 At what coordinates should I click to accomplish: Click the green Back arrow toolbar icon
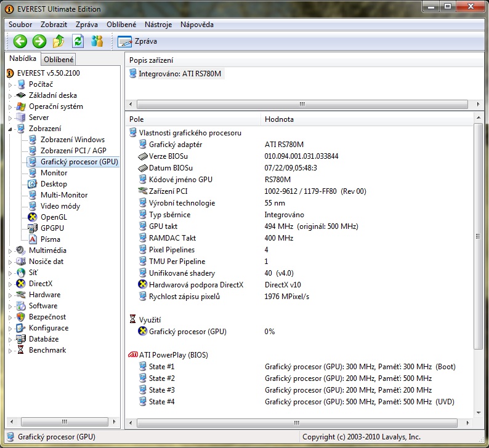(20, 41)
